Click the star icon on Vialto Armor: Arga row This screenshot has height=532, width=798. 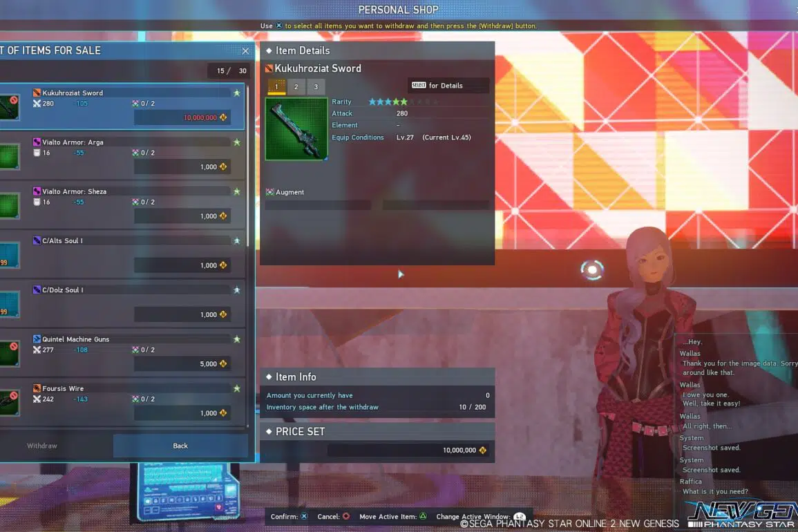(x=237, y=142)
